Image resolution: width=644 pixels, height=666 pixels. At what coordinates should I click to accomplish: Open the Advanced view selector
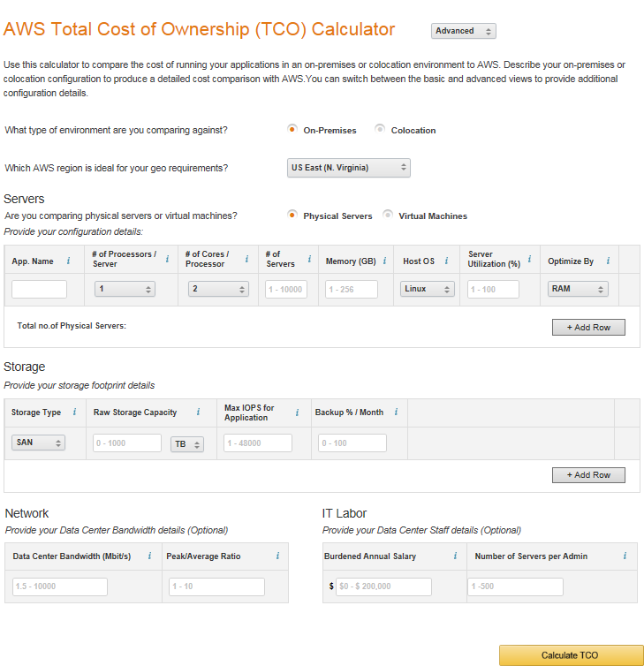(464, 31)
